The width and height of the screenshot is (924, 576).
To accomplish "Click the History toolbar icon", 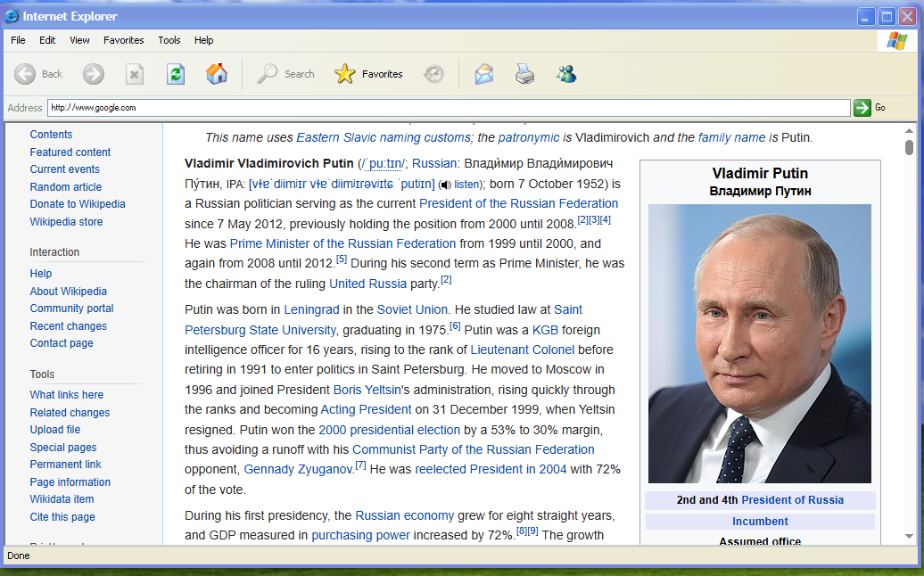I will point(433,74).
